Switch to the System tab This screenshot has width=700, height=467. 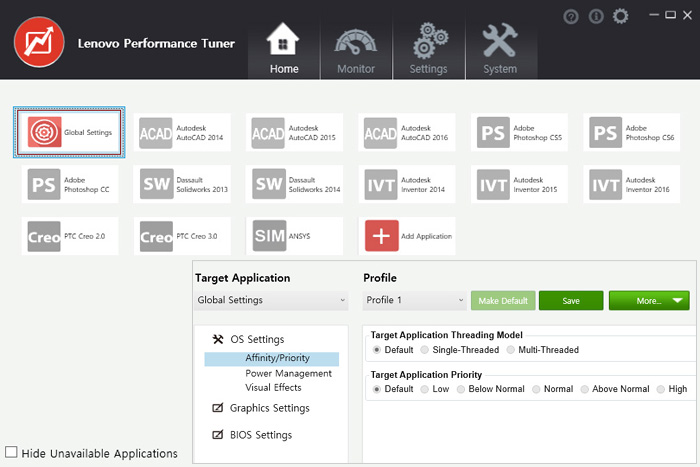pyautogui.click(x=500, y=49)
